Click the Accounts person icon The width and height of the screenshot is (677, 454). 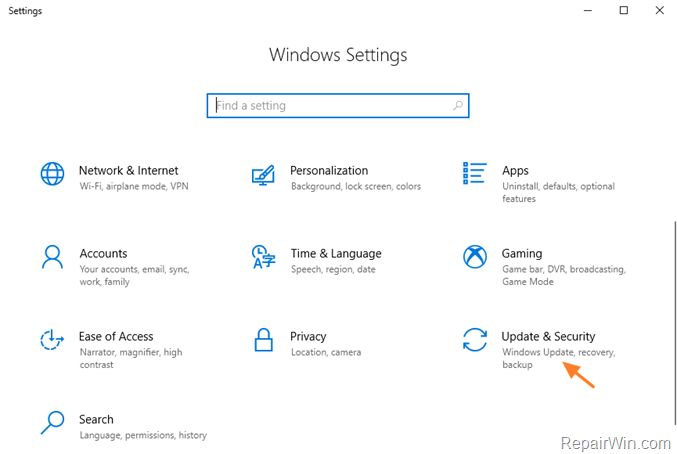[x=52, y=257]
